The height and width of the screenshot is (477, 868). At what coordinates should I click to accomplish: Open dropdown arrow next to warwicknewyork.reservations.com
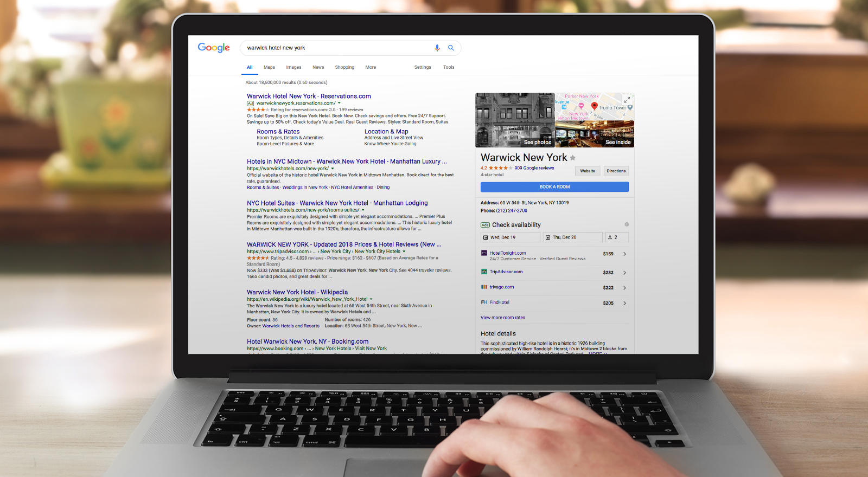click(x=340, y=103)
